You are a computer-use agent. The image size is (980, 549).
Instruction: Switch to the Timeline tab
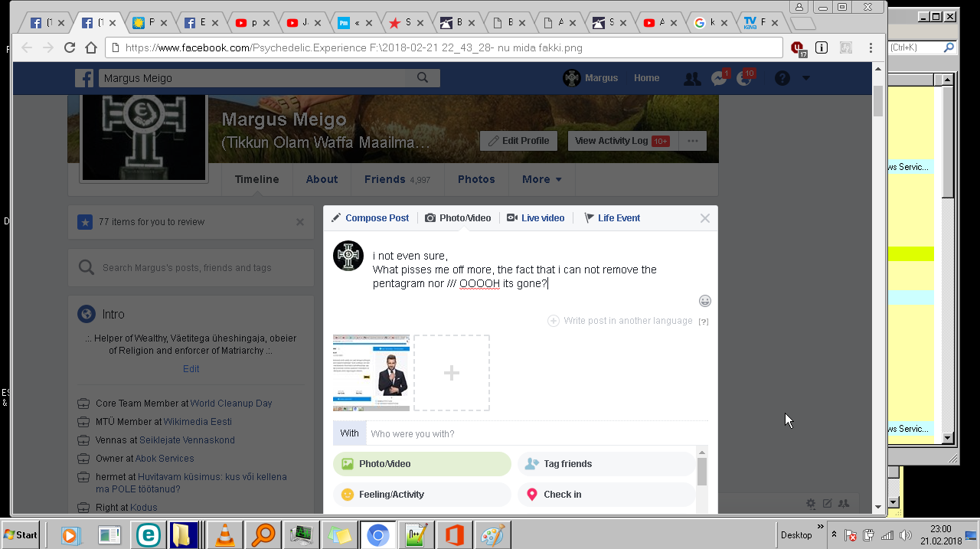[256, 179]
